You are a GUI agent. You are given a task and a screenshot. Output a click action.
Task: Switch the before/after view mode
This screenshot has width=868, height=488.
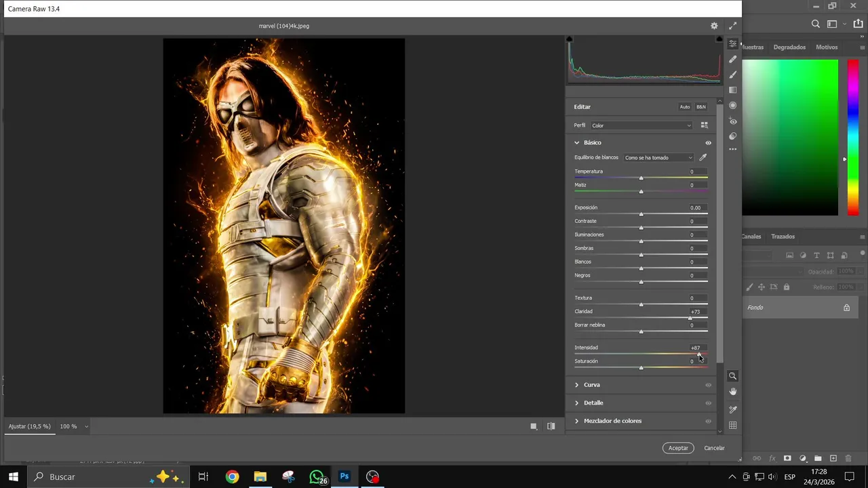point(551,426)
